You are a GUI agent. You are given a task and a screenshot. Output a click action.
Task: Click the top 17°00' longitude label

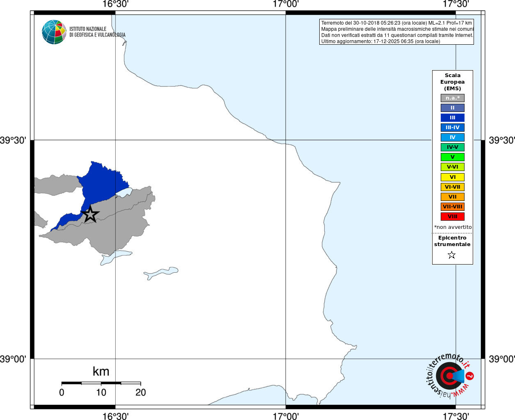click(x=286, y=4)
